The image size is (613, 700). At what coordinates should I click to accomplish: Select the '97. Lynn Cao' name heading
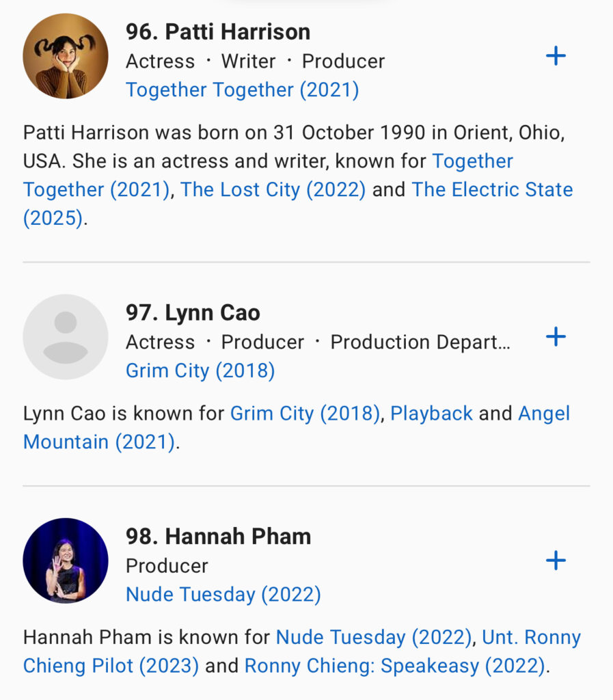pyautogui.click(x=193, y=313)
